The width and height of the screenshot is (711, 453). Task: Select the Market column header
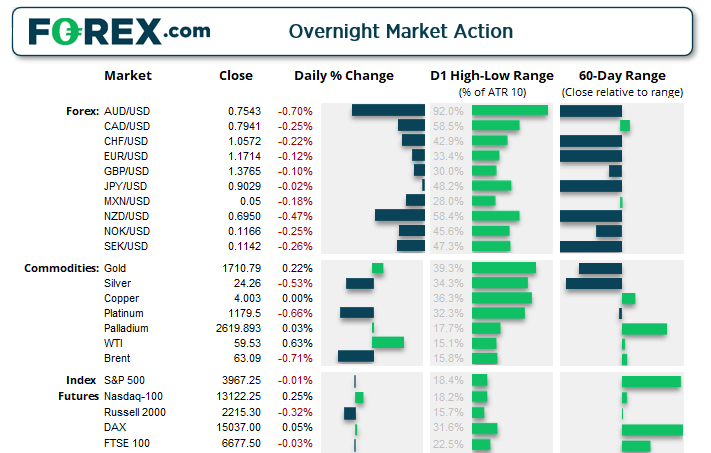[x=128, y=76]
